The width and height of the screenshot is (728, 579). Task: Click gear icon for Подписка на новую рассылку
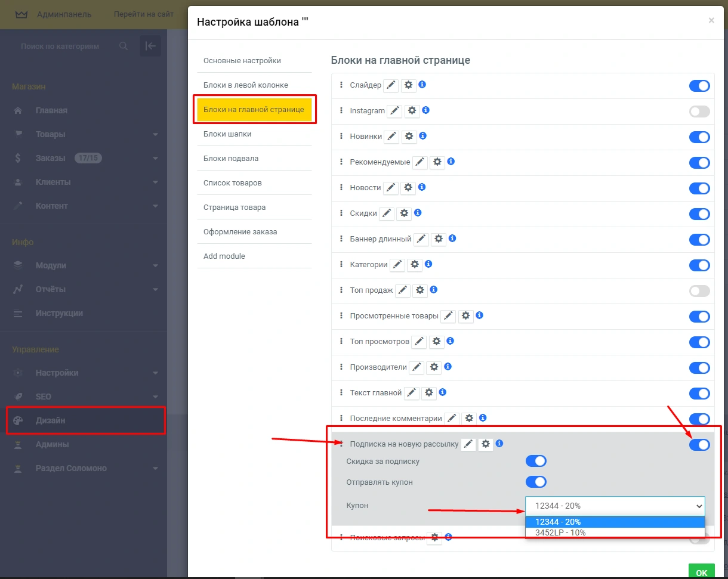(x=486, y=444)
